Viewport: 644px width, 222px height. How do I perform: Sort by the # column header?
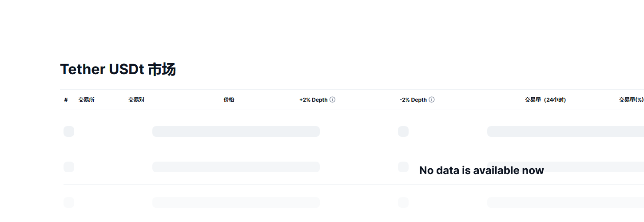(x=66, y=100)
